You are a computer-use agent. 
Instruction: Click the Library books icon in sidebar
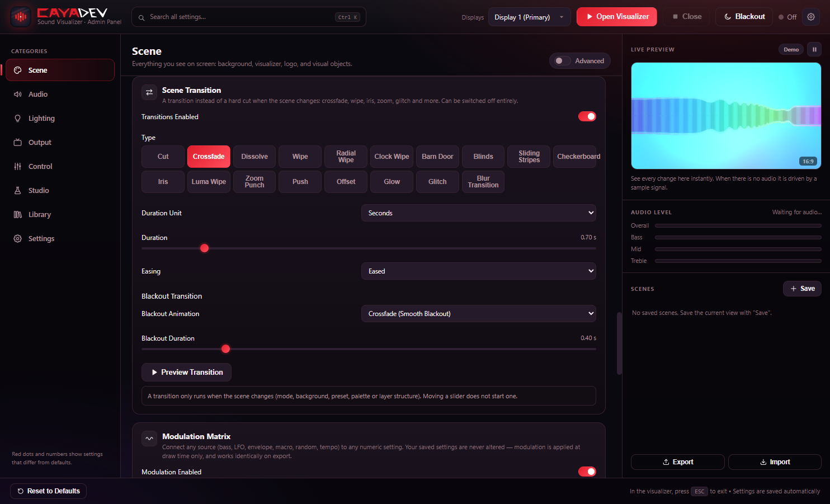(x=18, y=214)
